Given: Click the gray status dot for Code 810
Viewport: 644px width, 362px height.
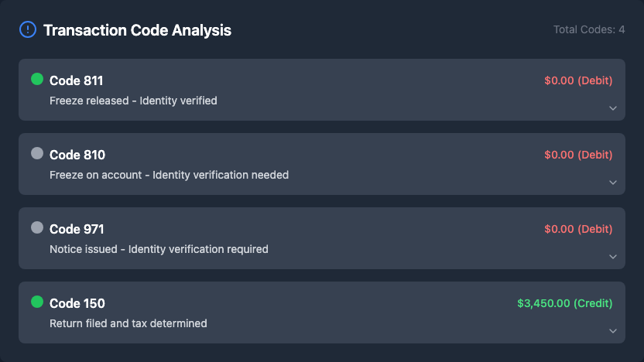Looking at the screenshot, I should 37,153.
